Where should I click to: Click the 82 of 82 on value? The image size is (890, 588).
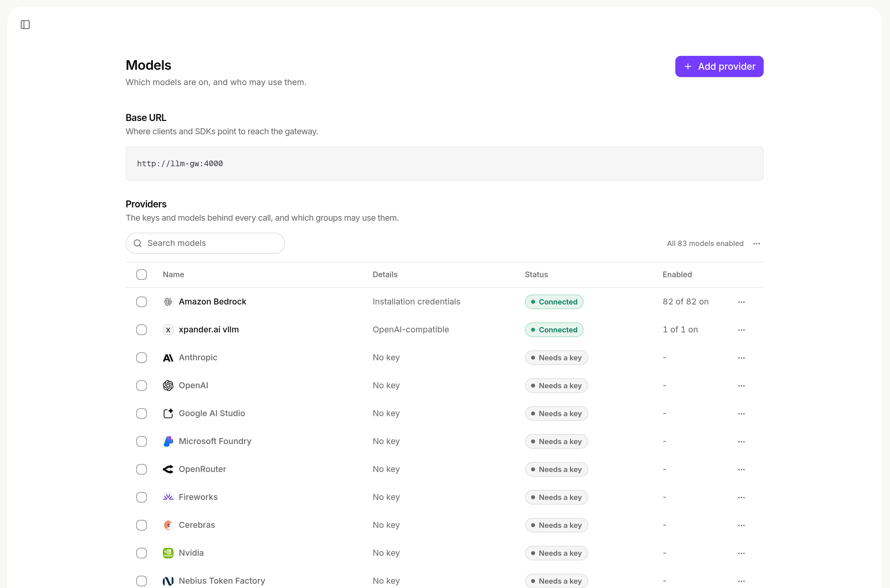685,302
